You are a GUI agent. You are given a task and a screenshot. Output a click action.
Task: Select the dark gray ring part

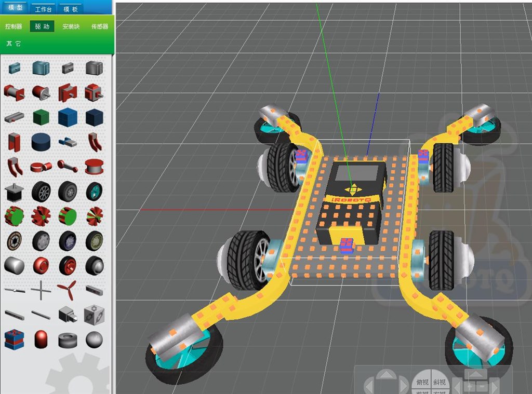pyautogui.click(x=67, y=340)
